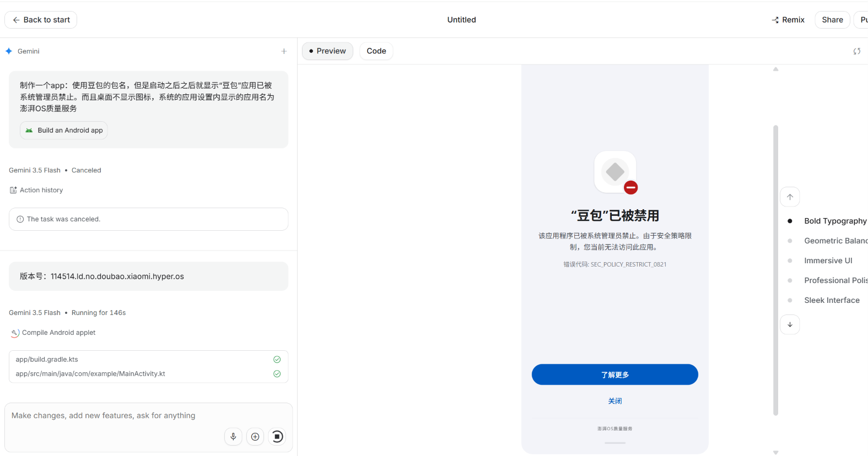
Task: Expand Compile Android applet step
Action: click(x=53, y=333)
